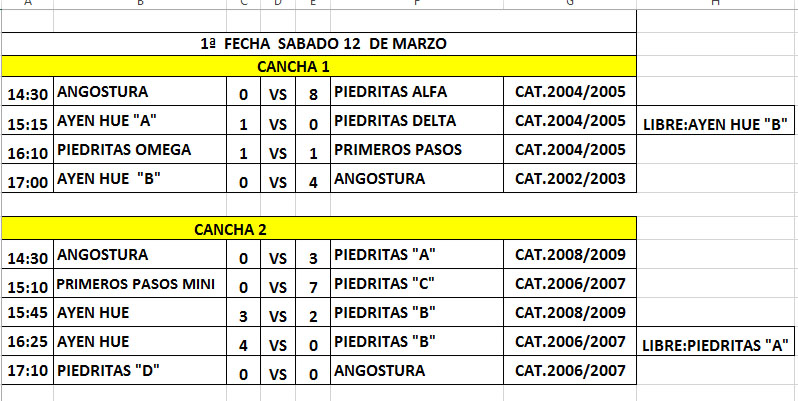Select the LIBRE:PIEDRITAS "A" cell
Viewport: 798px width, 401px height.
point(716,345)
